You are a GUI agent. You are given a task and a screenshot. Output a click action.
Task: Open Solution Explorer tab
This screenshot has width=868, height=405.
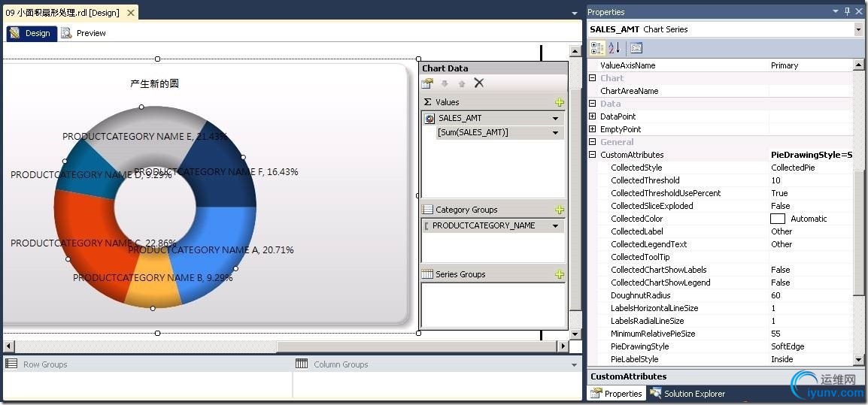point(687,394)
